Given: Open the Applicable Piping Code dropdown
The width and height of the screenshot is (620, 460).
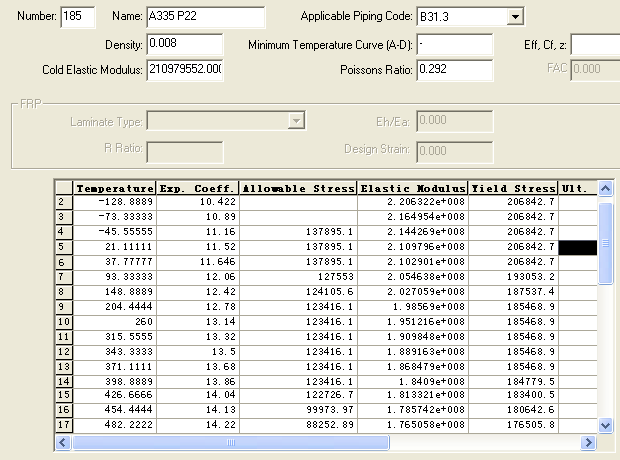Looking at the screenshot, I should pos(514,17).
